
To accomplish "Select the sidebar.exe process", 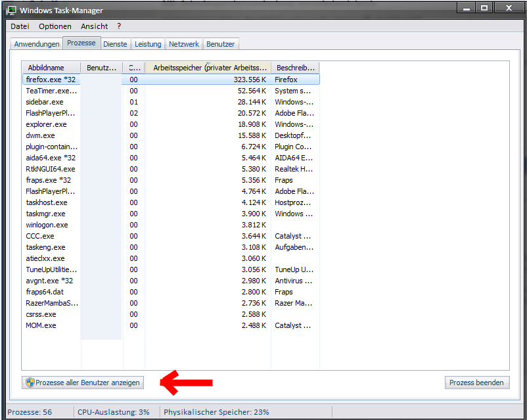I will (x=171, y=102).
